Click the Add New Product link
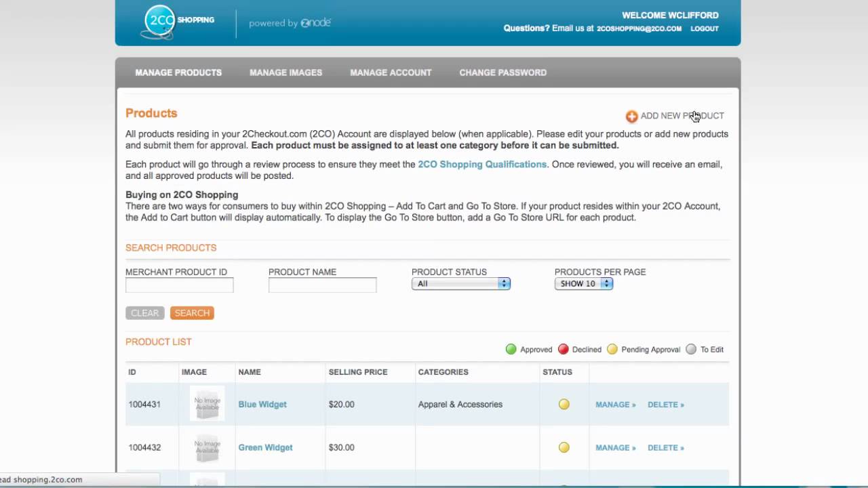 pyautogui.click(x=682, y=116)
